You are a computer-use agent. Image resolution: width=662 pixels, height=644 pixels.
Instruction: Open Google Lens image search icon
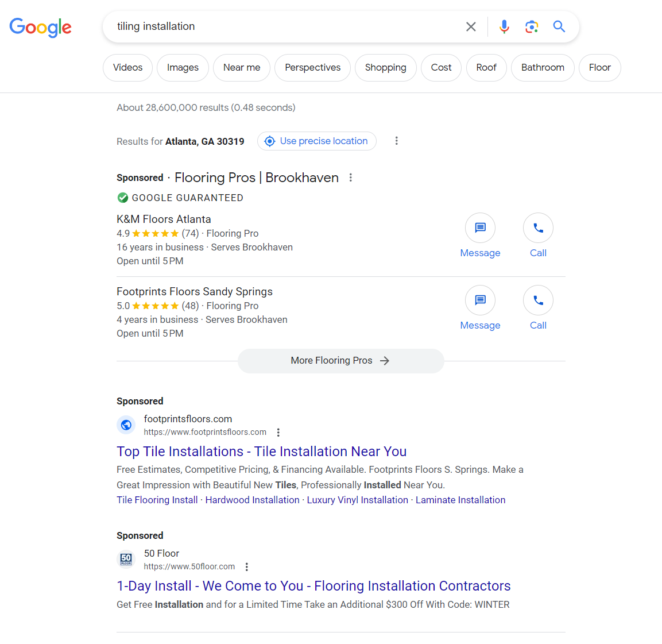(x=532, y=26)
